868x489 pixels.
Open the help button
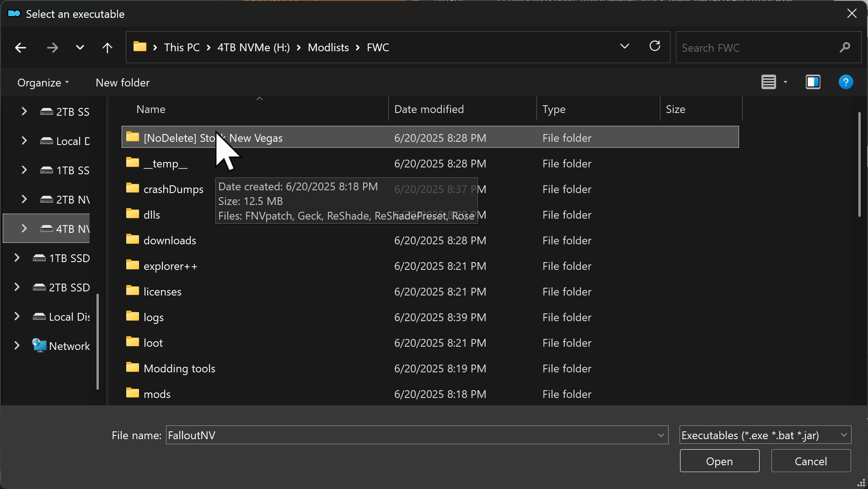pos(846,82)
